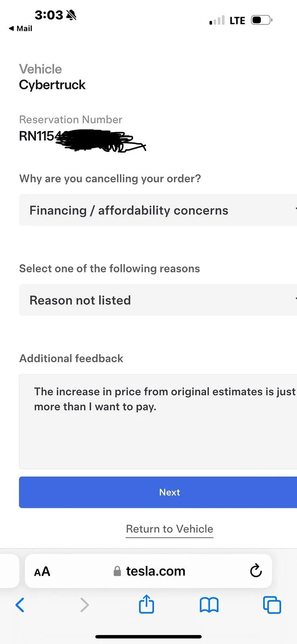Tap the silent bell icon by clock
297x644 pixels.
point(71,15)
